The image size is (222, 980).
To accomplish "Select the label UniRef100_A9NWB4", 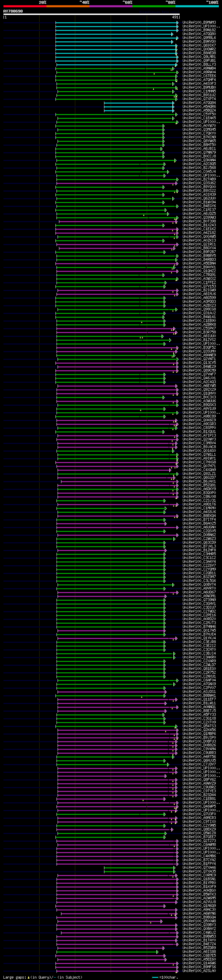I will 199,68.
